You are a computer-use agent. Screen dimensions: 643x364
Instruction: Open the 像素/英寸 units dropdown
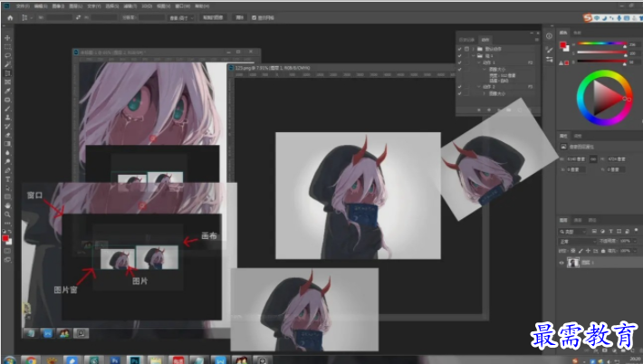[181, 17]
